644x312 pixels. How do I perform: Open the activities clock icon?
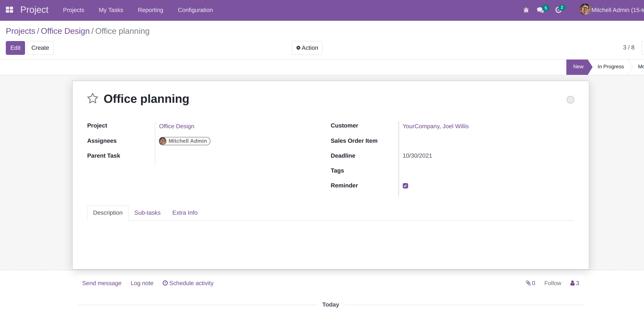click(x=558, y=10)
